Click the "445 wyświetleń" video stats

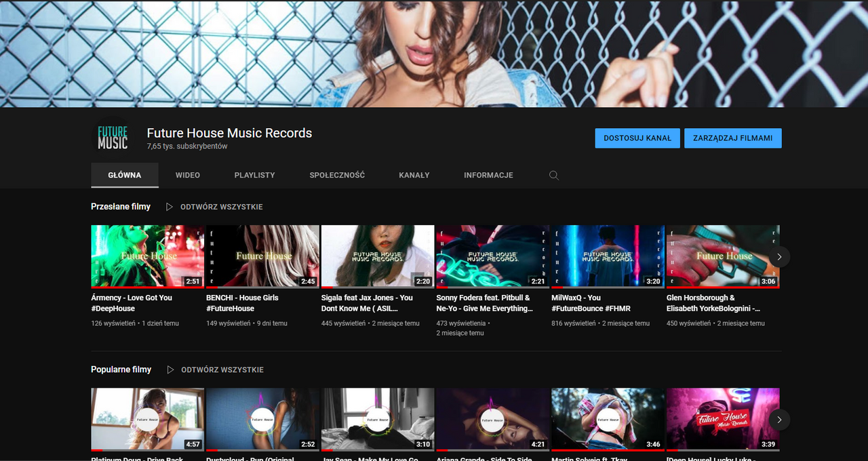[370, 323]
